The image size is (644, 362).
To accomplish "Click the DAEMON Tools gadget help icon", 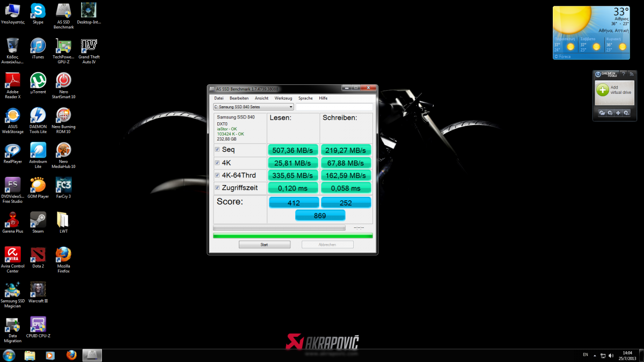I will pyautogui.click(x=624, y=74).
